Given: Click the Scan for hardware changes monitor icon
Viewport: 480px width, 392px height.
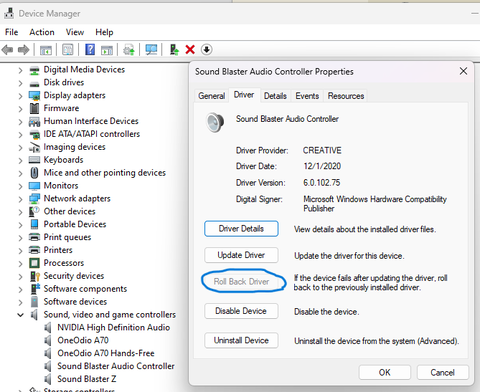Looking at the screenshot, I should pos(151,50).
